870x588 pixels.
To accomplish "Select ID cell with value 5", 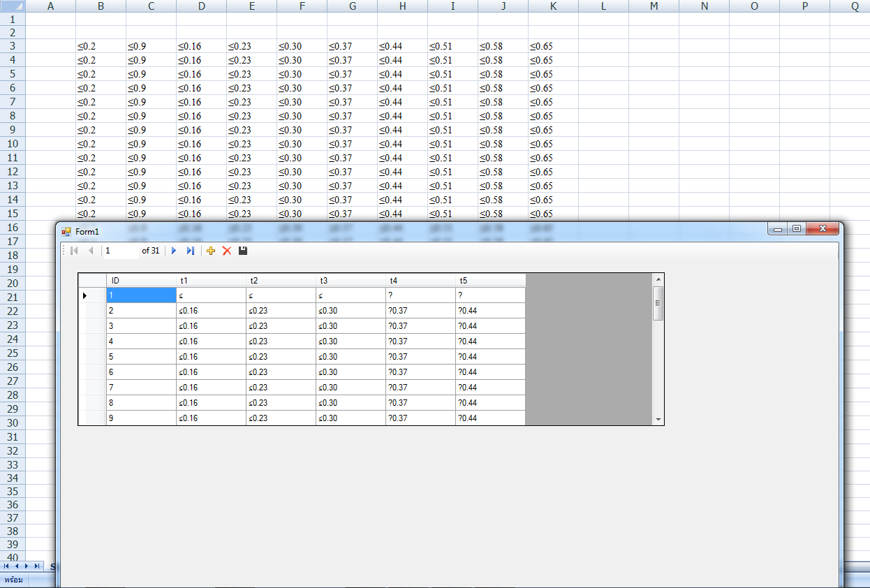I will point(141,357).
